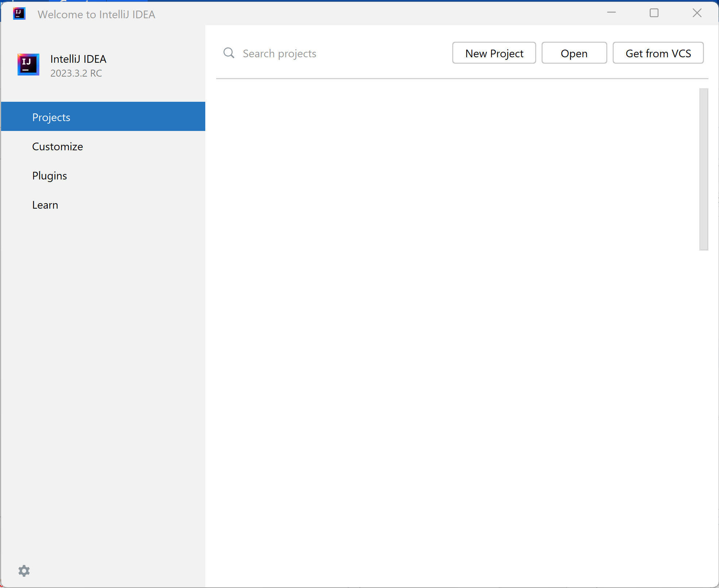The width and height of the screenshot is (719, 588).
Task: Click the 2023.3.2 RC version text
Action: click(76, 73)
